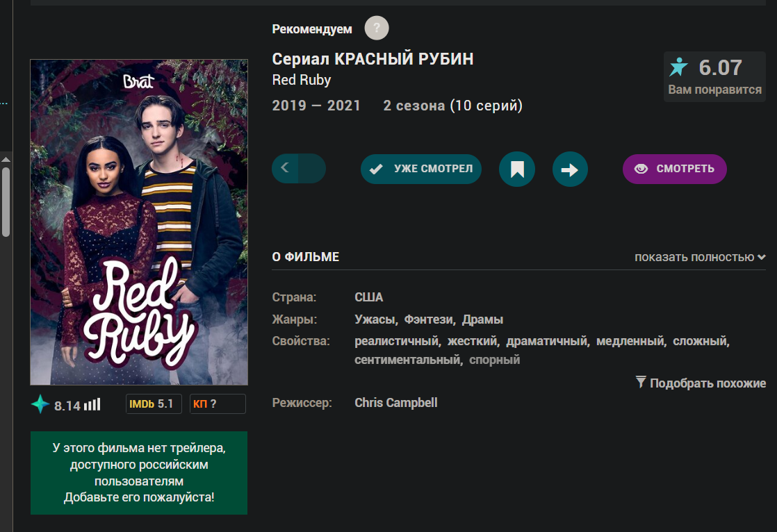Screen dimensions: 777x532
Task: Click the green sparkle 8.14 rating icon
Action: click(40, 405)
